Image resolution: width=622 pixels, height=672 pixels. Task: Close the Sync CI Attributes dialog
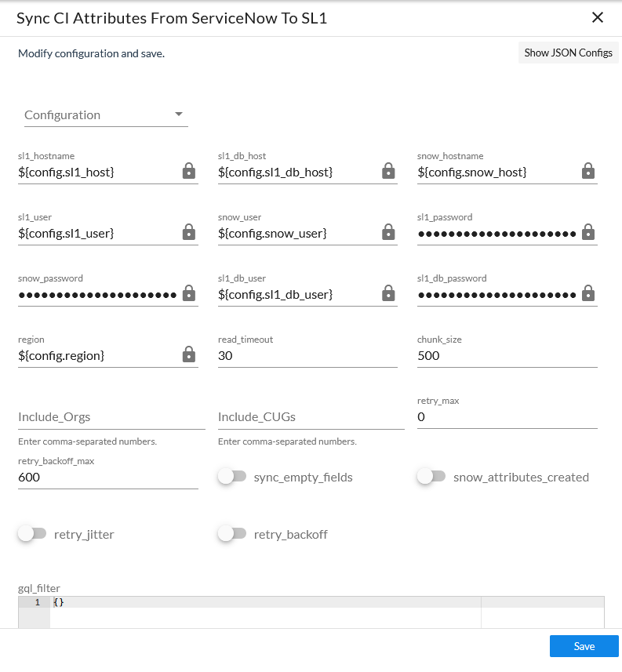click(598, 17)
